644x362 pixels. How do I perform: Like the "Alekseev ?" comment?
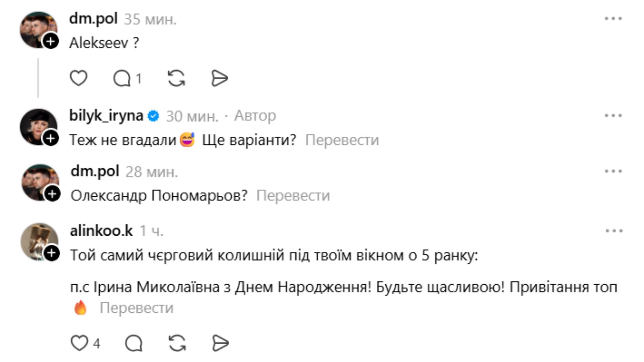coord(78,78)
